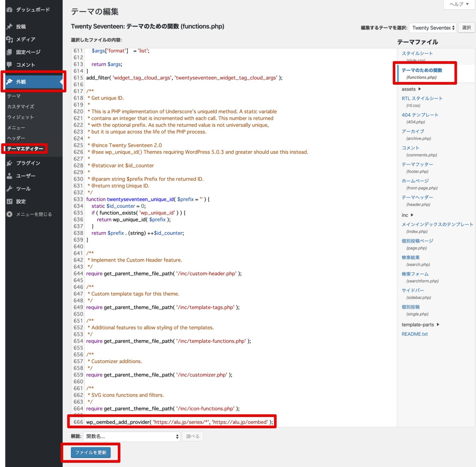Open the Twenty Seventeen theme dropdown
The width and height of the screenshot is (476, 467).
coord(432,28)
